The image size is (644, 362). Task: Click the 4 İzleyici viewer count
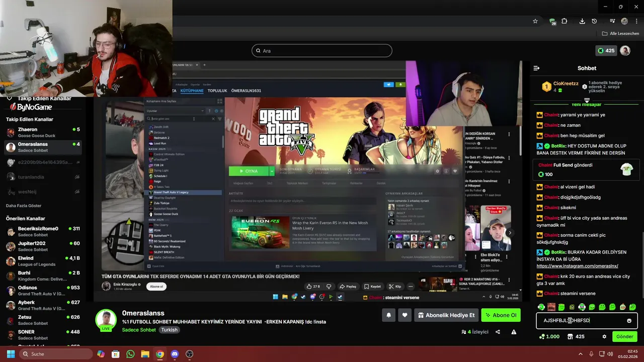475,332
